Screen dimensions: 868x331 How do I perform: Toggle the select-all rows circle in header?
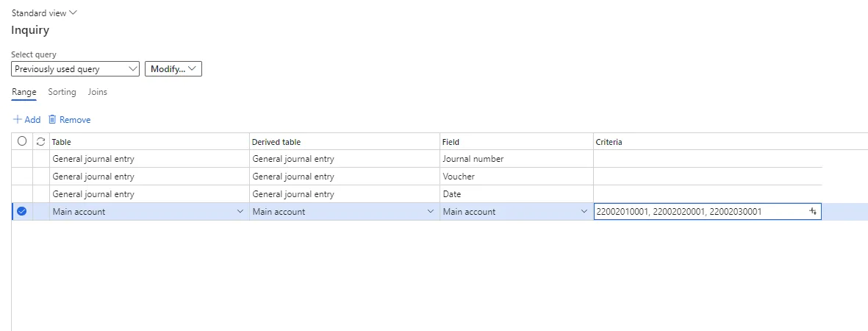point(21,141)
